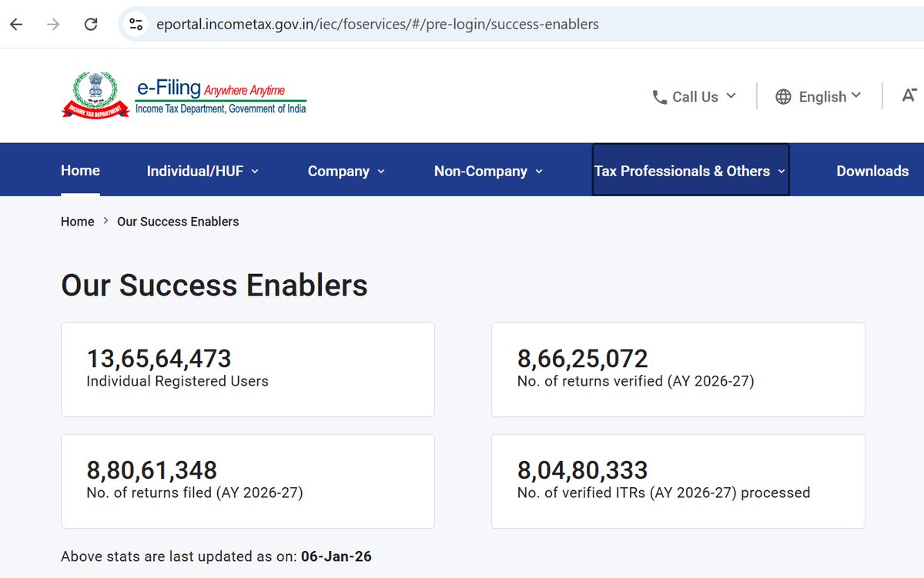Viewport: 924px width, 578px height.
Task: Expand the Company menu
Action: [346, 171]
